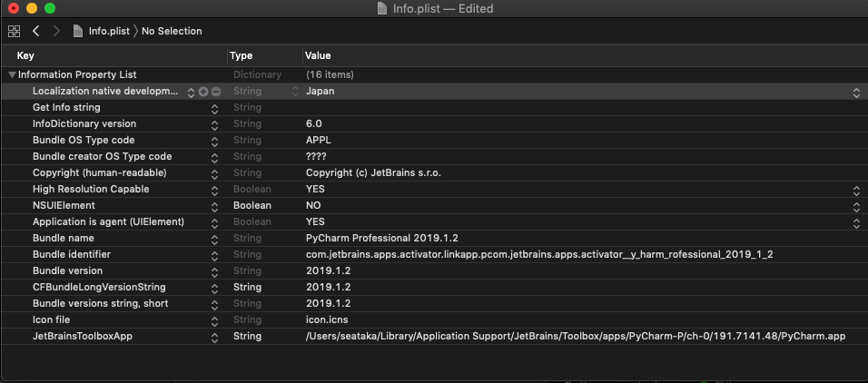The height and width of the screenshot is (383, 868).
Task: Open key stepper for Bundle versions string, short
Action: 215,304
